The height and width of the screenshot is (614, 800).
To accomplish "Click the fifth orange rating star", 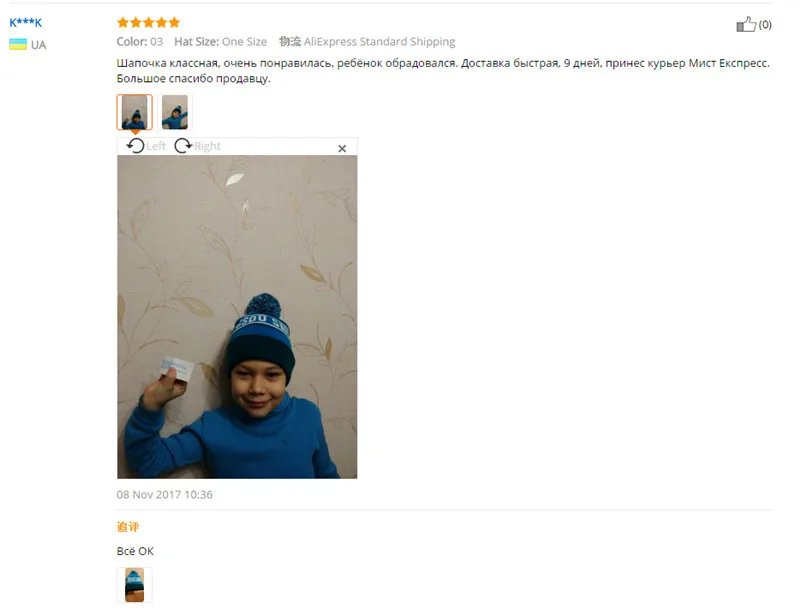I will (174, 22).
